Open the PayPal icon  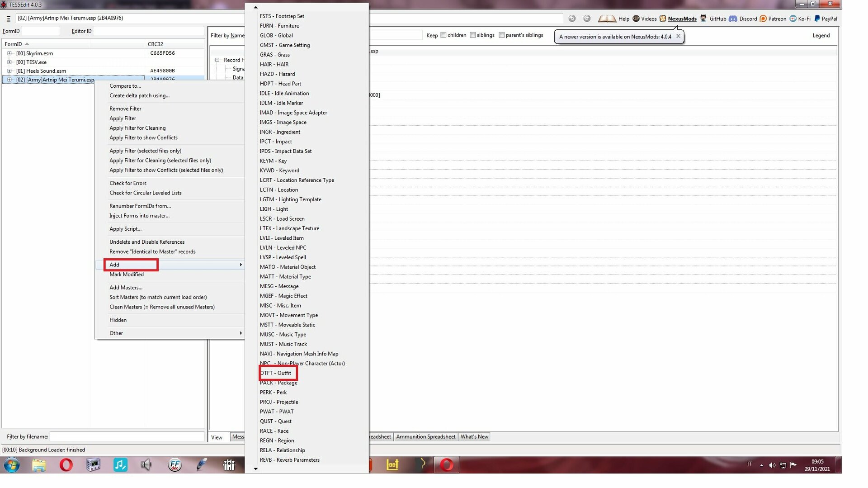(817, 19)
